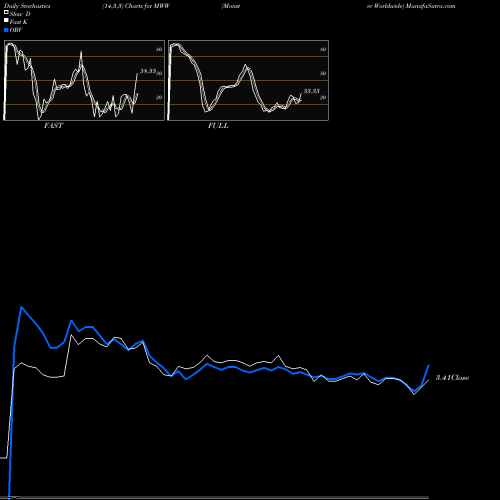Click the FULL stochastic chart panel
Image resolution: width=500 pixels, height=500 pixels.
248,80
